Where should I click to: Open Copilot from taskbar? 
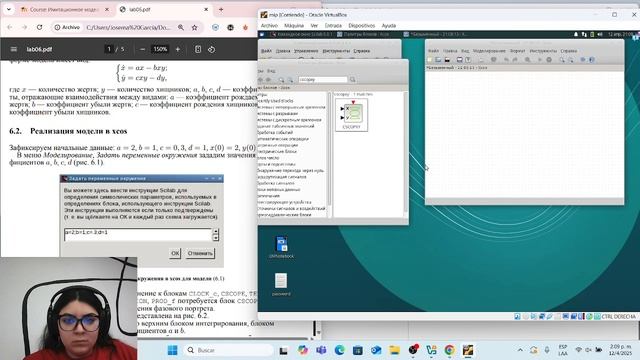point(302,350)
